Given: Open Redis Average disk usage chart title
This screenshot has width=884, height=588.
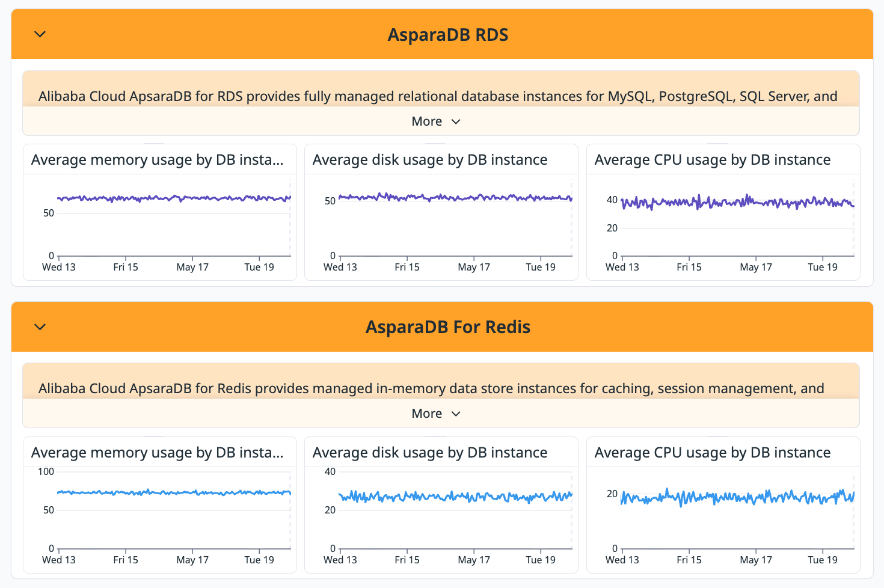Looking at the screenshot, I should click(430, 453).
